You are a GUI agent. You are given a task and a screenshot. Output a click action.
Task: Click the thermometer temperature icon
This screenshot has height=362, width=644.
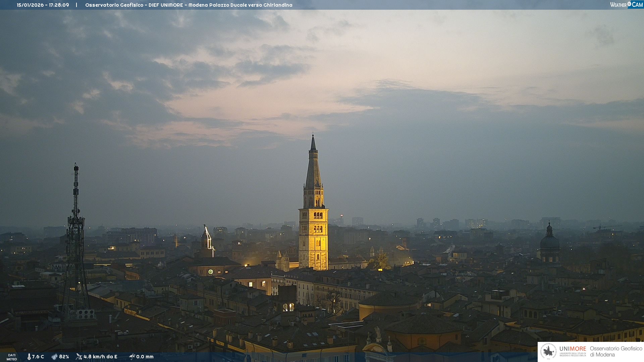(x=29, y=357)
